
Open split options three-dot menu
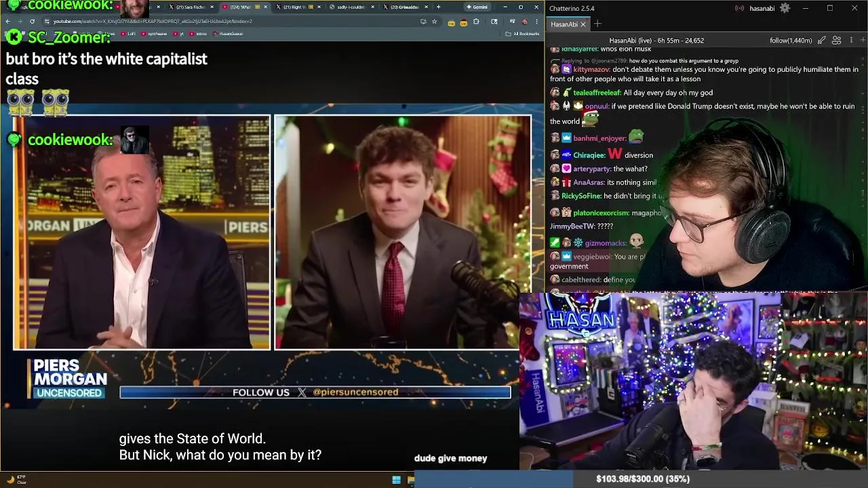coord(851,41)
